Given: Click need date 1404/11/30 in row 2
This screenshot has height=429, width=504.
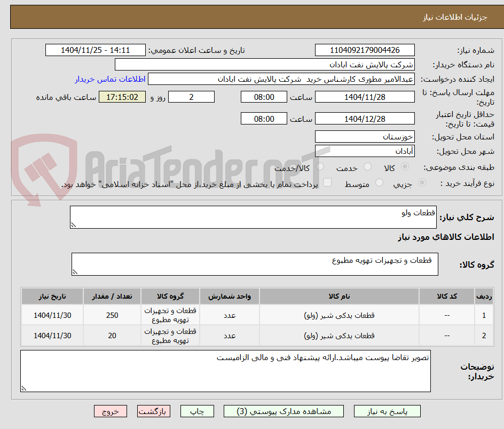Looking at the screenshot, I should (x=52, y=336).
